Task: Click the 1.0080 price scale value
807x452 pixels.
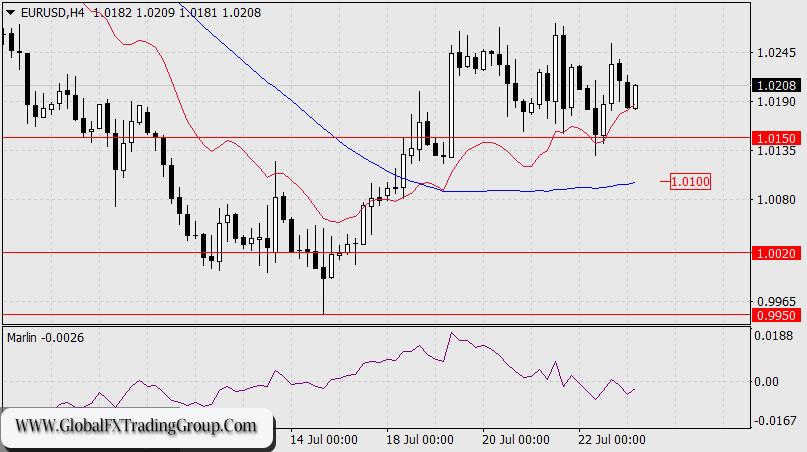Action: (776, 199)
